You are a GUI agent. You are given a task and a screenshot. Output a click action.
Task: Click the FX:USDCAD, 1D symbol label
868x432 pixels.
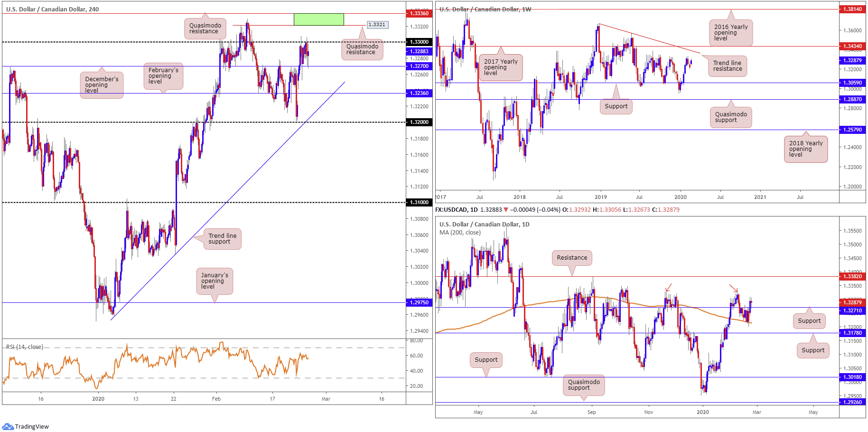(x=456, y=209)
